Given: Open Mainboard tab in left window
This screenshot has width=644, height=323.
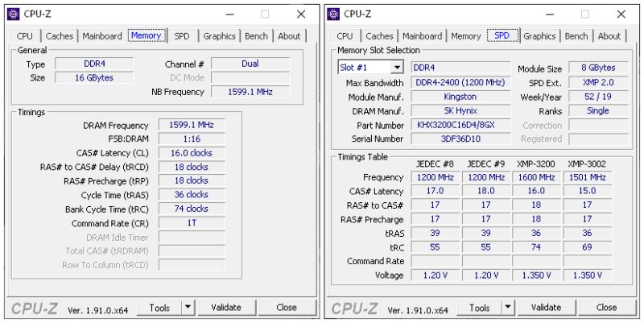Looking at the screenshot, I should 102,36.
